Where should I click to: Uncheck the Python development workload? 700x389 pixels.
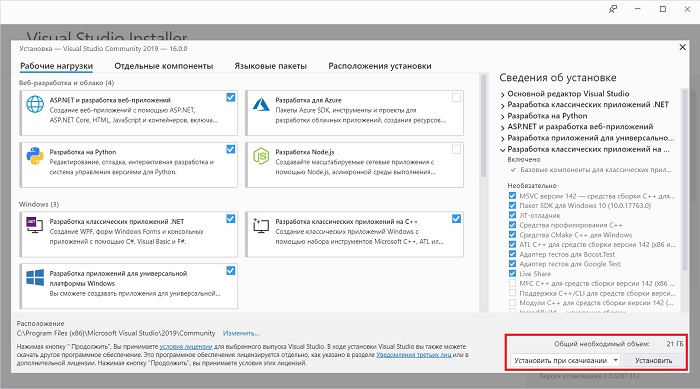pos(230,149)
